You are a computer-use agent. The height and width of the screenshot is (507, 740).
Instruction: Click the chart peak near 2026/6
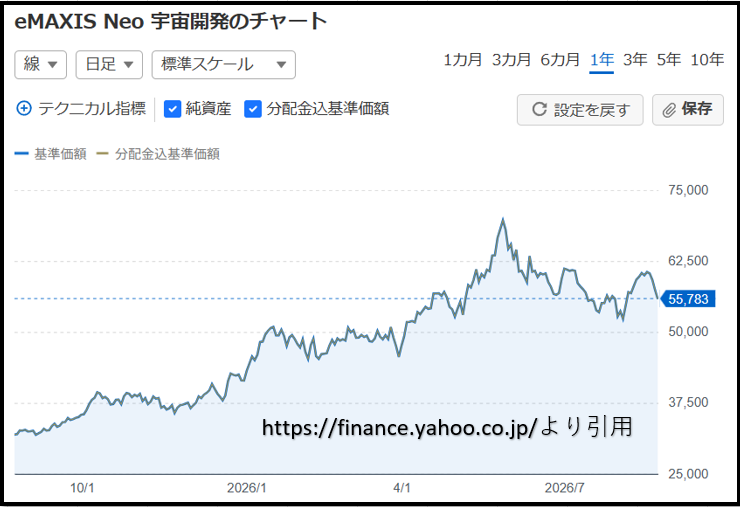click(503, 219)
